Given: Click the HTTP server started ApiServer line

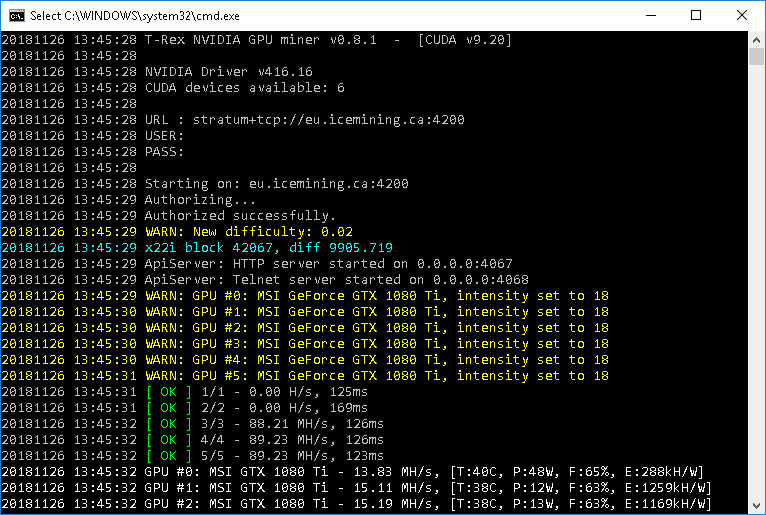Looking at the screenshot, I should (257, 264).
